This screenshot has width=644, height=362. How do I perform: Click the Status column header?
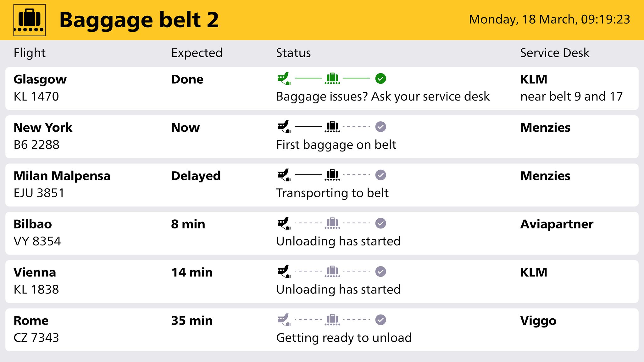pyautogui.click(x=293, y=53)
